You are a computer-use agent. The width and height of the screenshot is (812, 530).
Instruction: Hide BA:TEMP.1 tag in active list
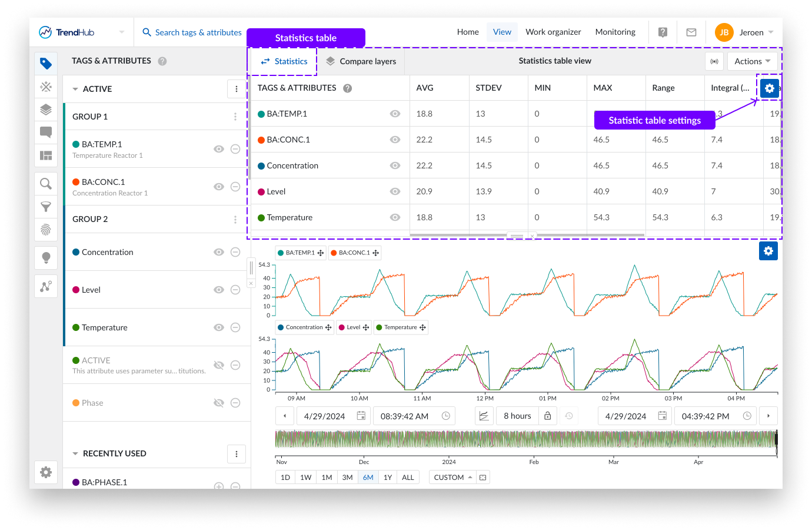[x=219, y=149]
